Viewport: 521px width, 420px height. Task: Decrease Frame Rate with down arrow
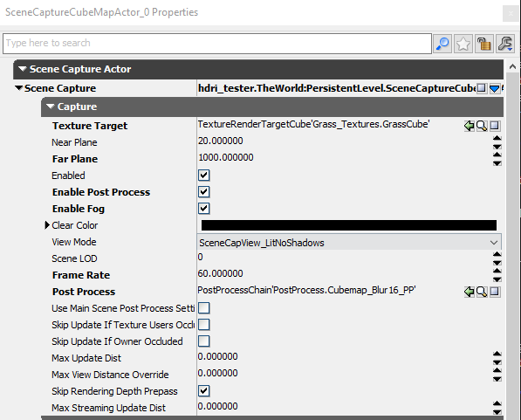pos(497,279)
